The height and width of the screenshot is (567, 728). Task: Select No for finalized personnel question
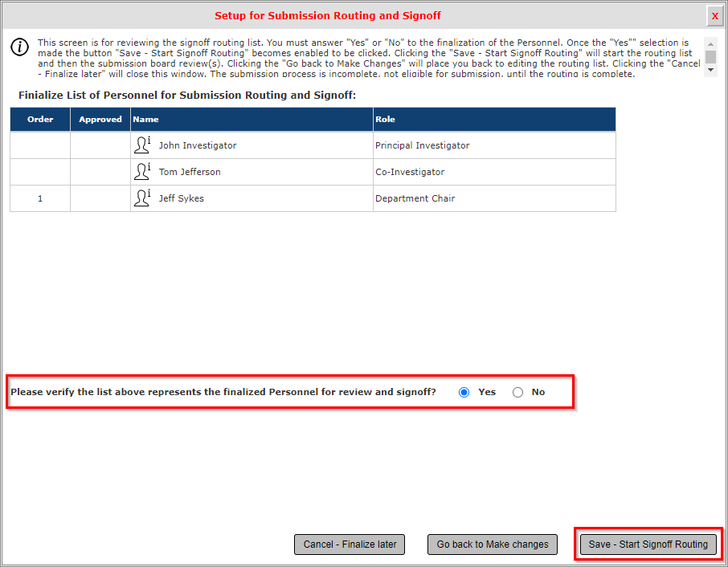(517, 392)
